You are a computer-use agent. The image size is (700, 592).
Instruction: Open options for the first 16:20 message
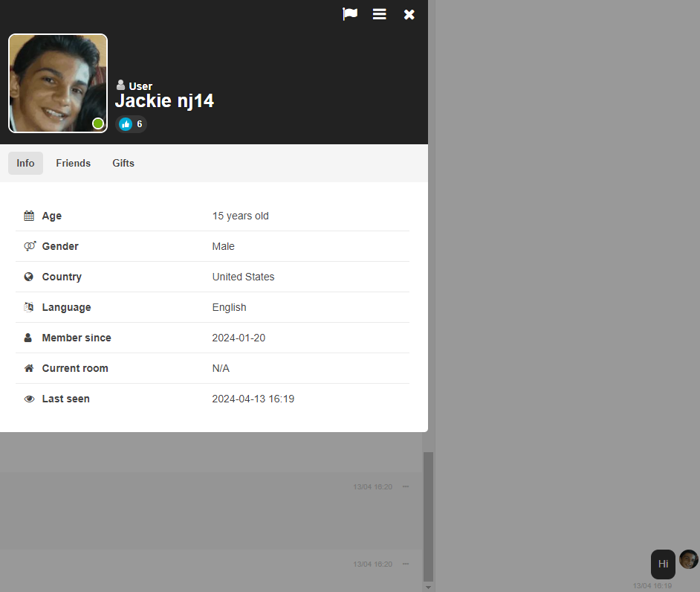click(x=406, y=486)
